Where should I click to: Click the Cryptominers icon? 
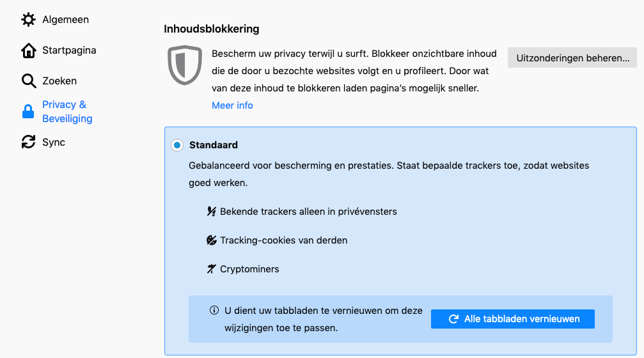[212, 269]
